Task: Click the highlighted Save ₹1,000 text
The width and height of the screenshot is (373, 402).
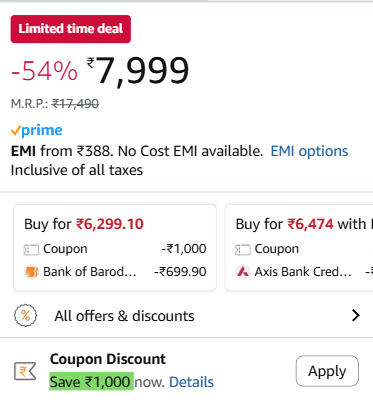Action: tap(91, 382)
